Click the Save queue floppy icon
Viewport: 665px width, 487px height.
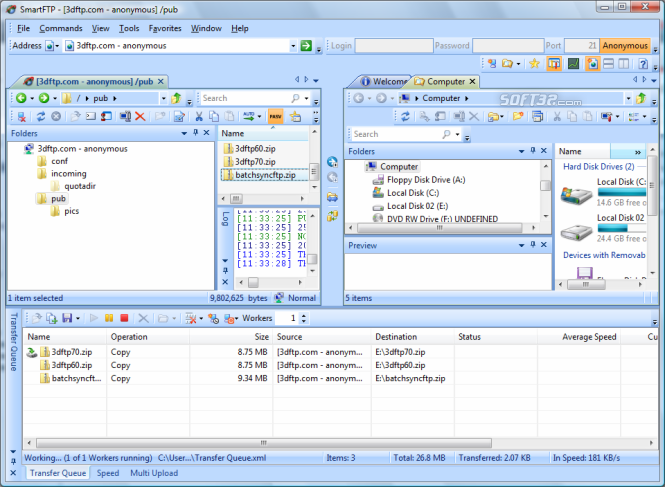click(67, 318)
